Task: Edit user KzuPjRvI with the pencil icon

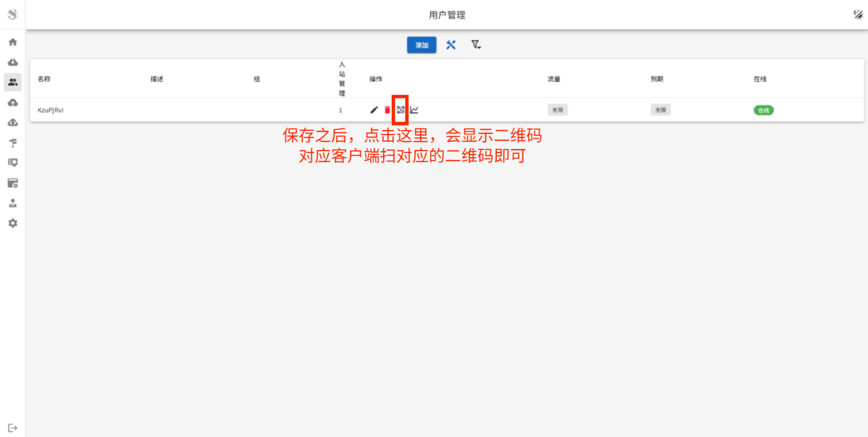Action: click(x=374, y=110)
